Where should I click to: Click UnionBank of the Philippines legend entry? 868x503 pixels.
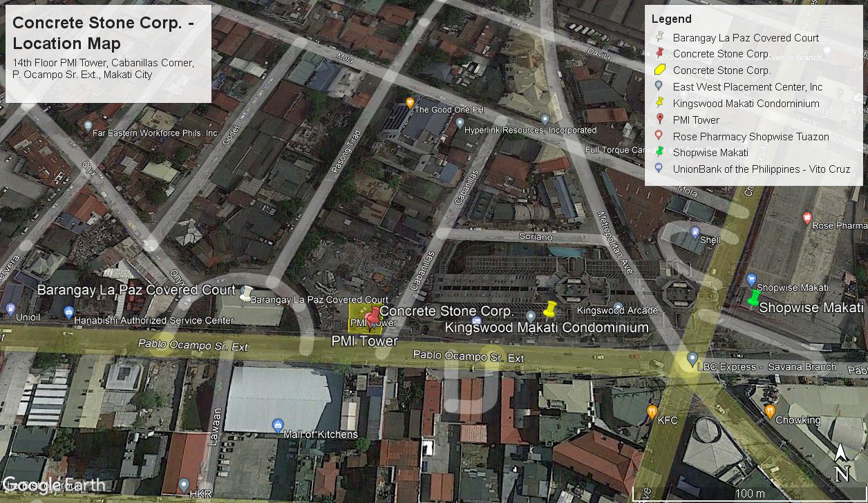tap(761, 169)
